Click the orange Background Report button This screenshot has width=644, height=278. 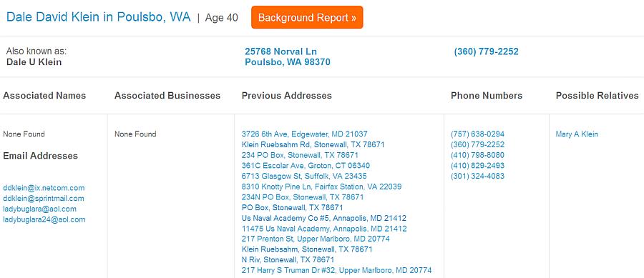[307, 18]
